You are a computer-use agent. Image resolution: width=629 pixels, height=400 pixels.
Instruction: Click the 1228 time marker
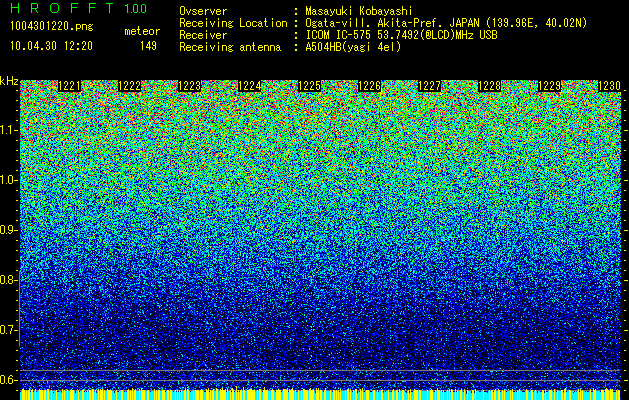pyautogui.click(x=490, y=86)
